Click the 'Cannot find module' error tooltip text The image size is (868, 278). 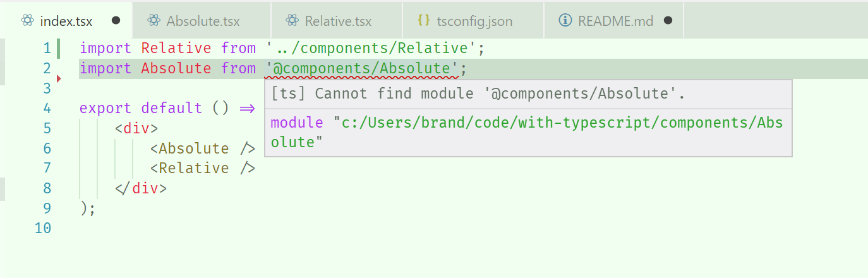[x=478, y=94]
